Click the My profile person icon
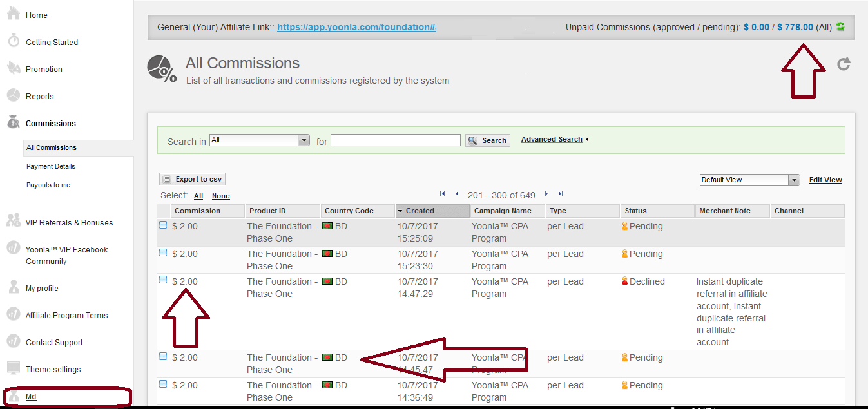The width and height of the screenshot is (868, 409). coord(13,287)
